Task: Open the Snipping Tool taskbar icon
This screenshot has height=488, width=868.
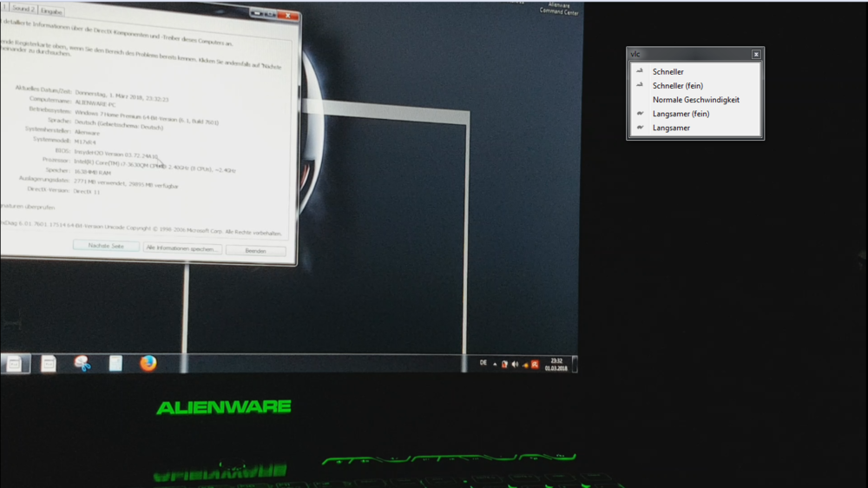Action: pyautogui.click(x=82, y=364)
